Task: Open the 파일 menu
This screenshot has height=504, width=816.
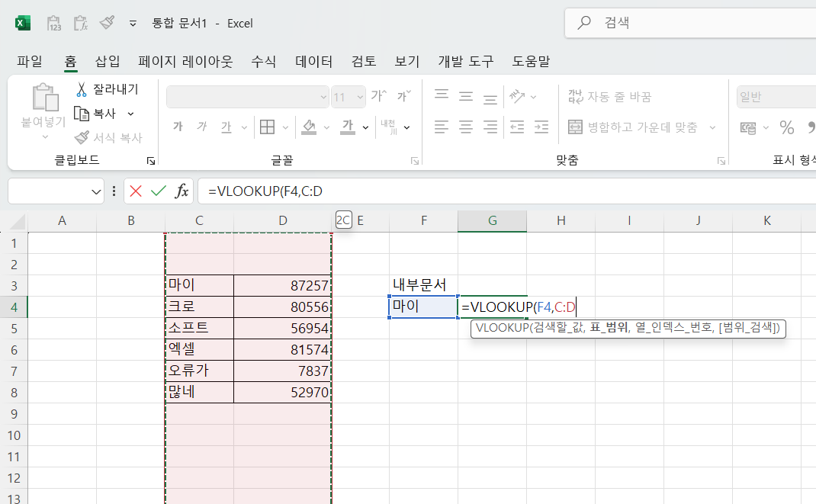Action: (30, 61)
